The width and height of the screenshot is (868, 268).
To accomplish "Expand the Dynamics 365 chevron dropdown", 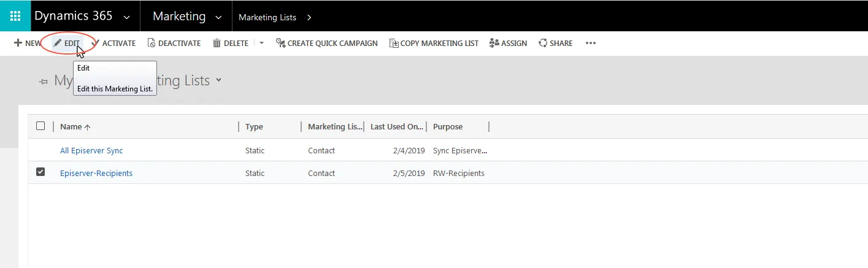I will coord(126,18).
